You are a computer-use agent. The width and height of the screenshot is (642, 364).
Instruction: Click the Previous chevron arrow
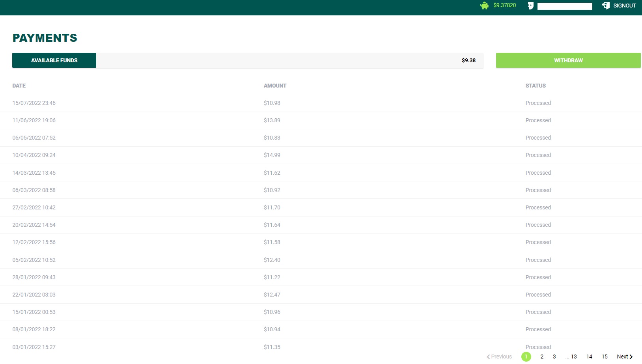(x=488, y=357)
